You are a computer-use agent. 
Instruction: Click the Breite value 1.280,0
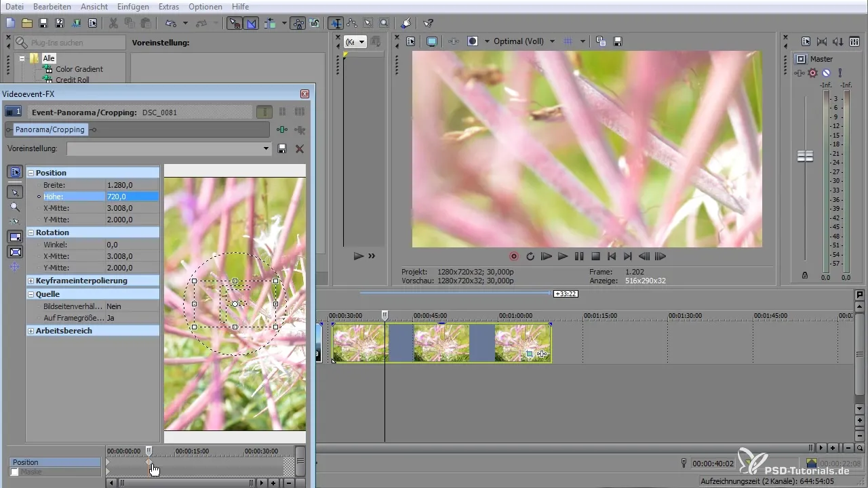132,185
